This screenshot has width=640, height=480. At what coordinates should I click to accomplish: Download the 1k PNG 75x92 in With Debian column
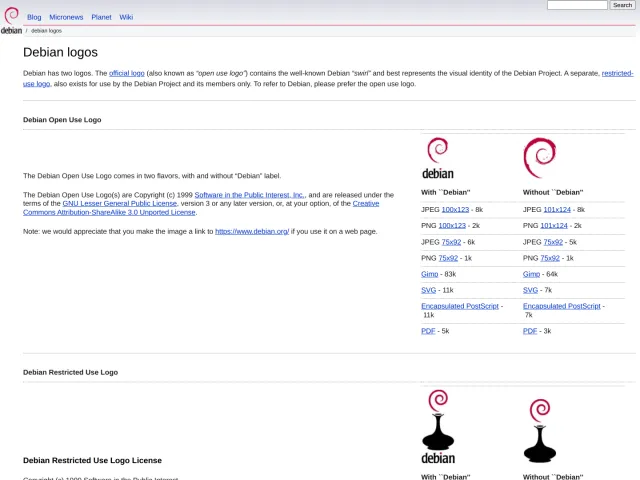click(x=448, y=258)
